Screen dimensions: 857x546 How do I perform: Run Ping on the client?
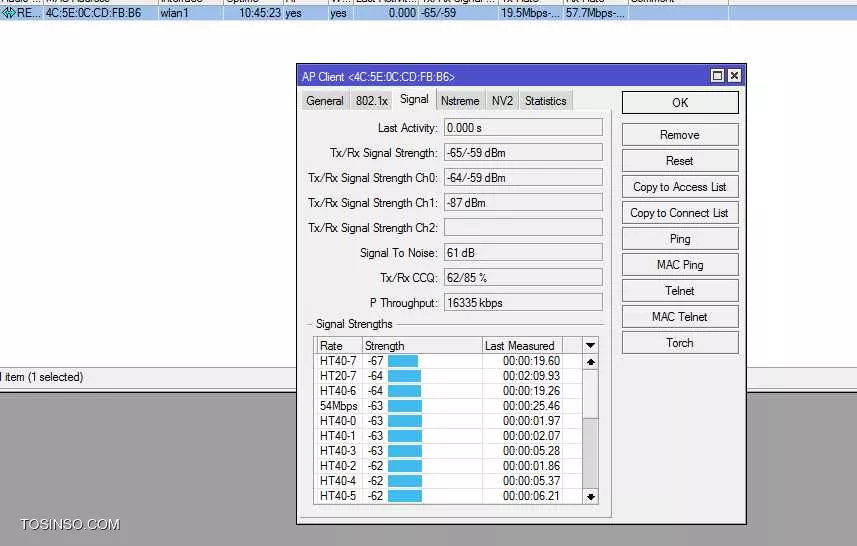click(680, 238)
